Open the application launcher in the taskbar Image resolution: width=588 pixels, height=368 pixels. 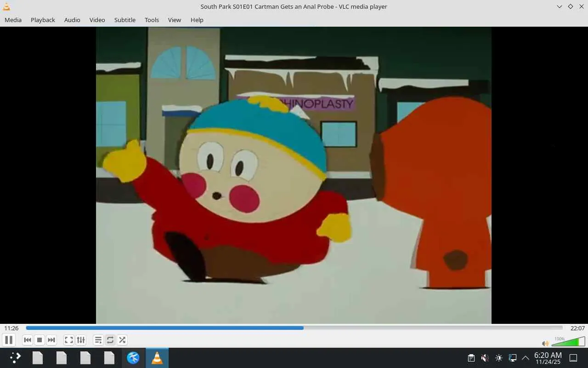tap(15, 358)
